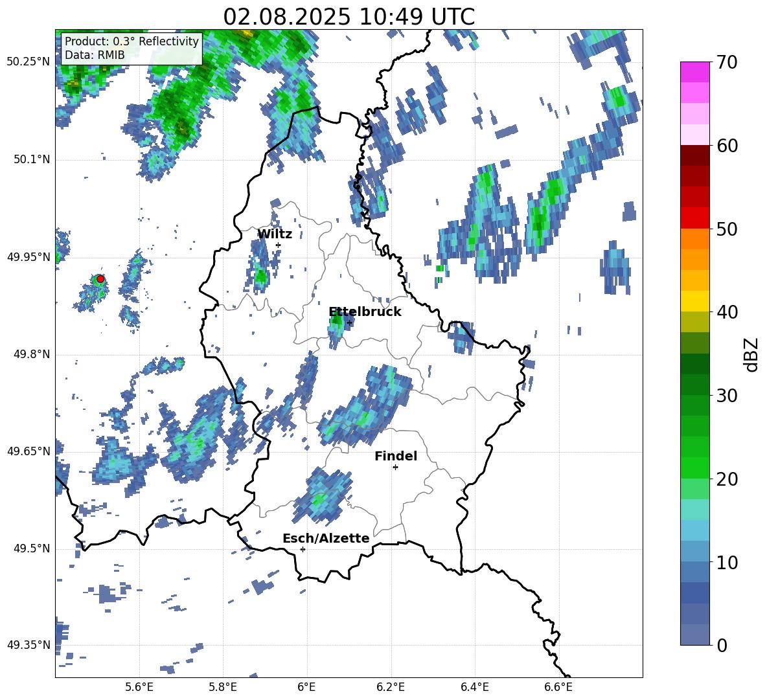Click the Findel city label
Viewport: 767px width, 700px height.
tap(396, 456)
